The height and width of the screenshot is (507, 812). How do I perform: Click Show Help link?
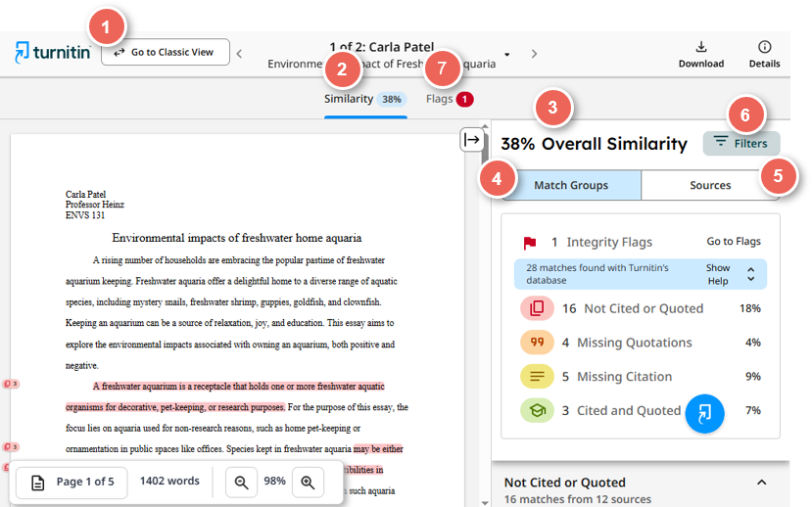tap(718, 274)
